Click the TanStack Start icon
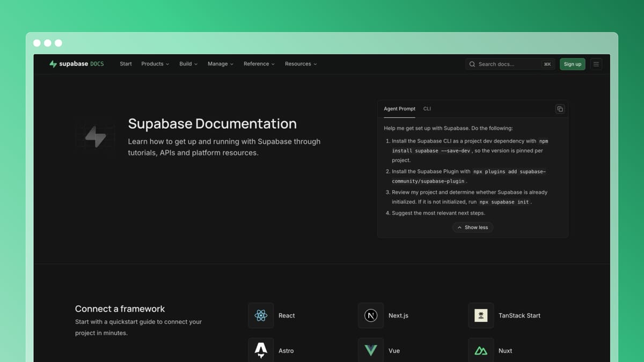 click(481, 315)
